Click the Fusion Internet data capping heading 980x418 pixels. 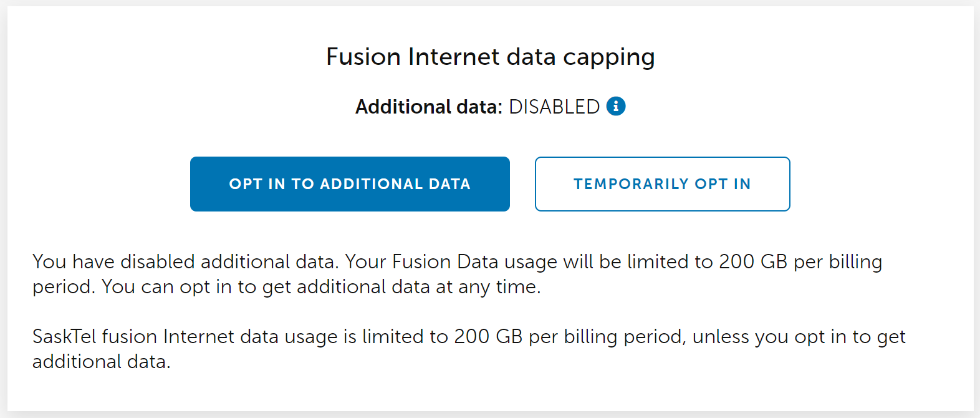click(490, 57)
